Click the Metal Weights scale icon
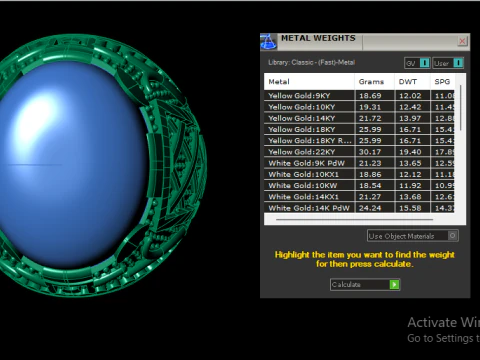 coord(268,42)
